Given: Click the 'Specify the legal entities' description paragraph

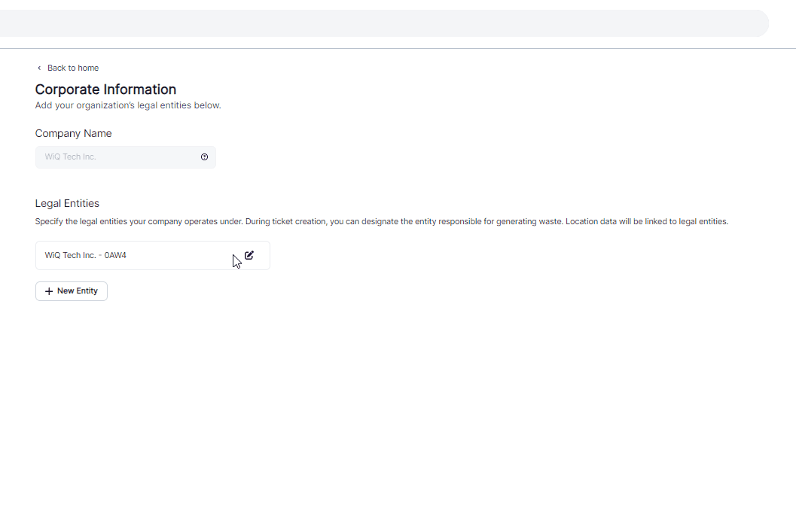Looking at the screenshot, I should click(382, 222).
